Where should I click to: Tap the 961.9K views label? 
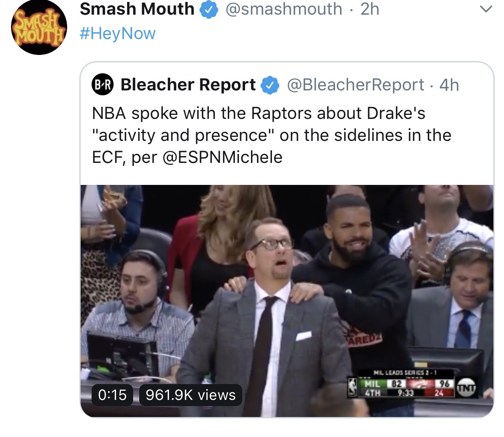coord(191,395)
